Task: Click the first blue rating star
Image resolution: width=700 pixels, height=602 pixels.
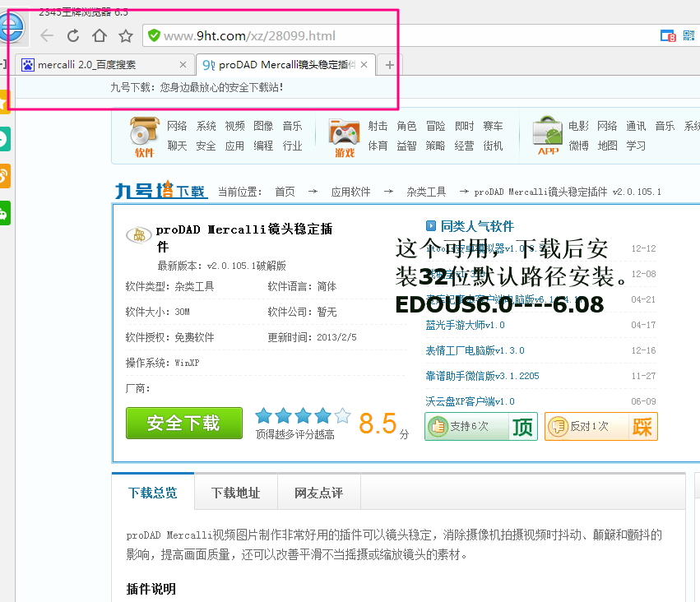Action: click(263, 415)
